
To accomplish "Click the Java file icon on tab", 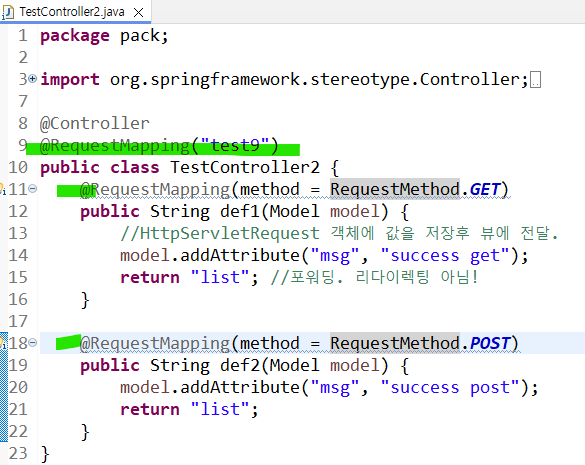I will coord(7,12).
